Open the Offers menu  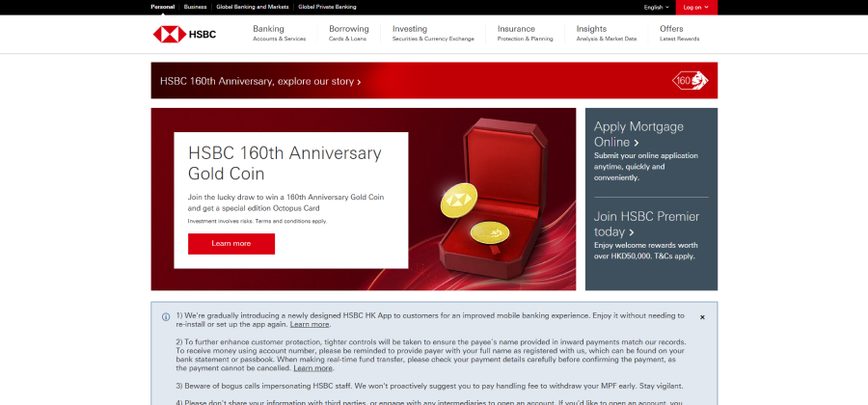coord(679,33)
